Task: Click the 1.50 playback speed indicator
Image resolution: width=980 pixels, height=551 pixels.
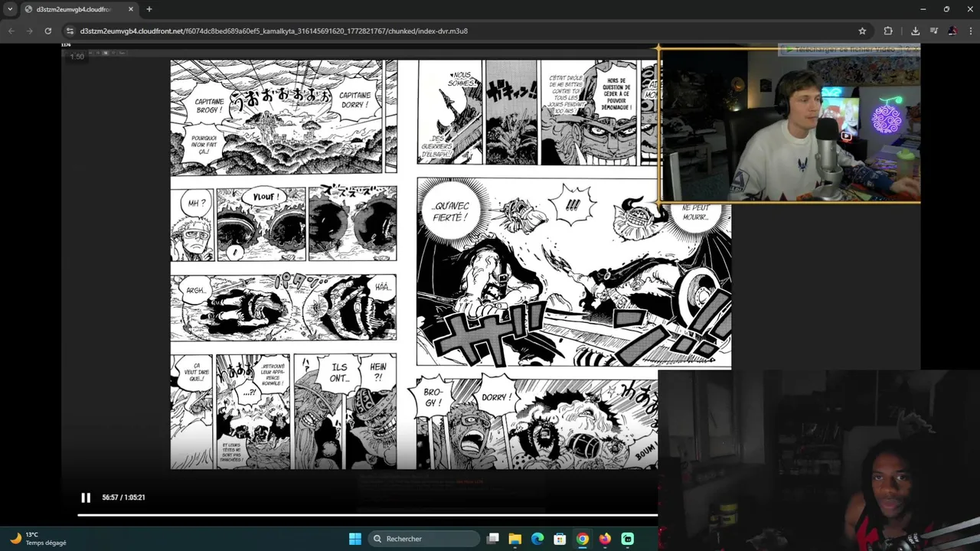Action: coord(77,57)
